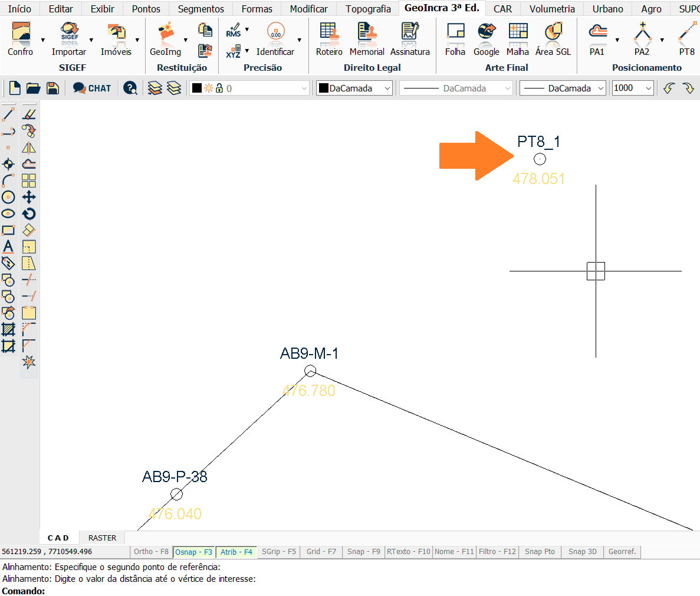Toggle Grid display (F7)
This screenshot has width=700, height=596.
pyautogui.click(x=321, y=552)
